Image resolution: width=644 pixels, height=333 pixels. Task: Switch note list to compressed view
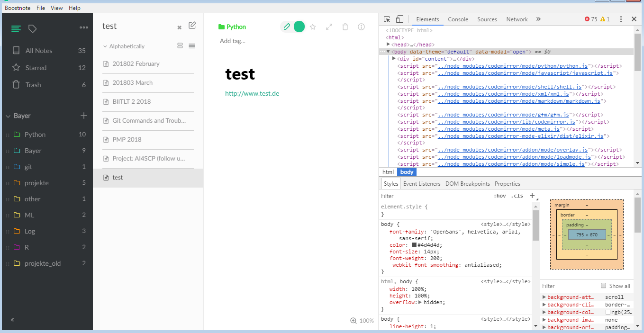(x=192, y=46)
